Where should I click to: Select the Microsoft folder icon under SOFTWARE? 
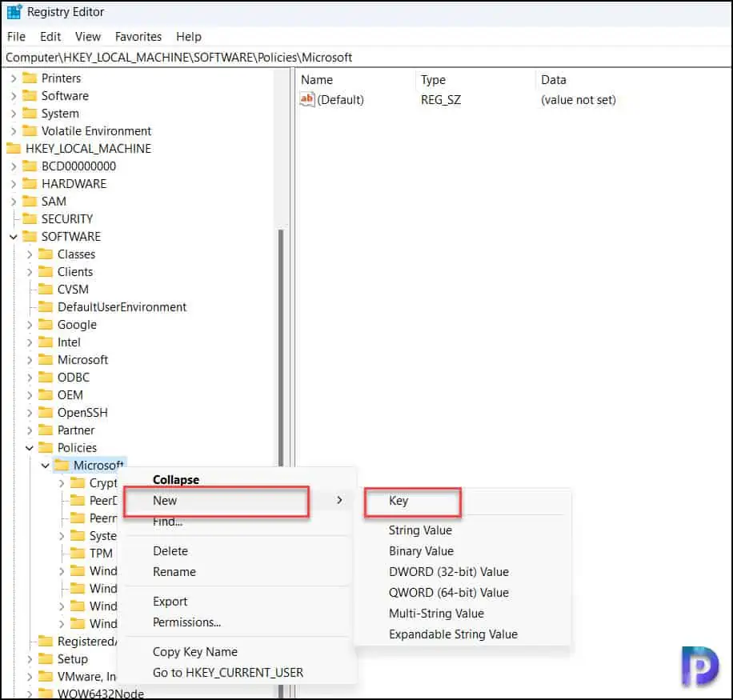coord(46,359)
